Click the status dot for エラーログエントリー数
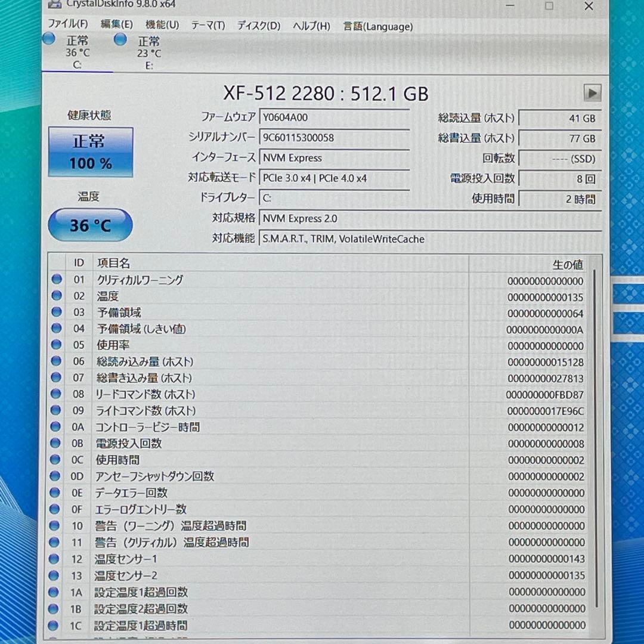This screenshot has height=644, width=644. click(x=55, y=509)
